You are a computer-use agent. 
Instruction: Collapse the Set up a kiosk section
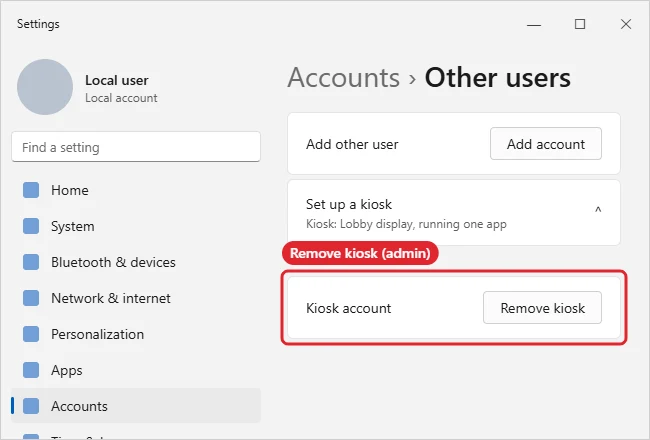click(598, 209)
